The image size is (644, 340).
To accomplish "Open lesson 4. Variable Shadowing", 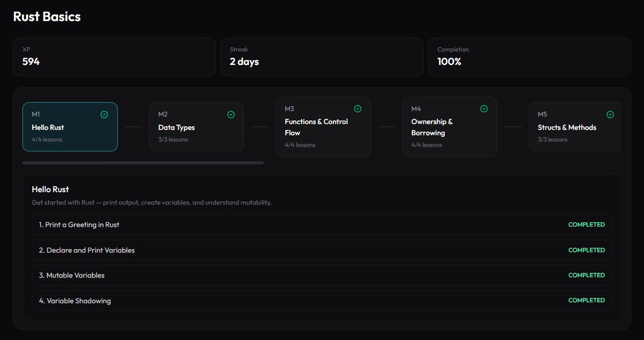I will (322, 300).
